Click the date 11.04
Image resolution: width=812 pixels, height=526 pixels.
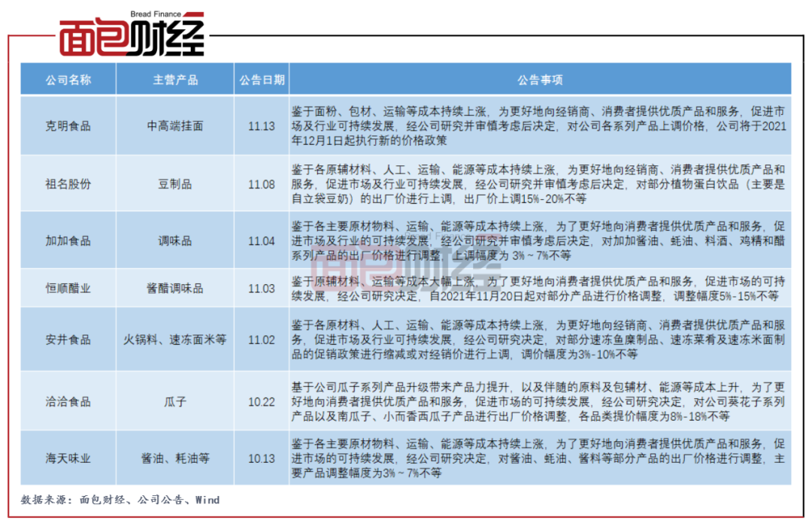262,241
